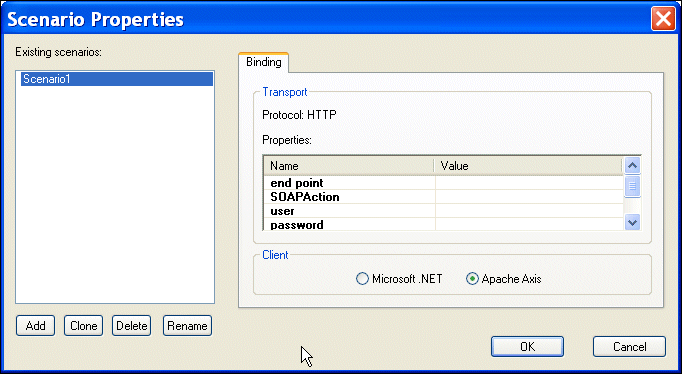Cancel the Scenario Properties dialog
The width and height of the screenshot is (682, 374).
(629, 347)
